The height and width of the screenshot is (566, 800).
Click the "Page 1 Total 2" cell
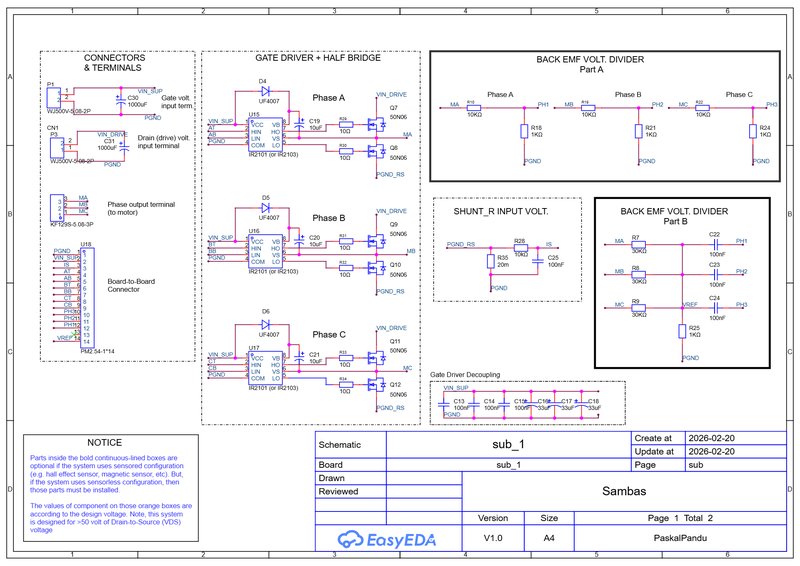pos(680,518)
